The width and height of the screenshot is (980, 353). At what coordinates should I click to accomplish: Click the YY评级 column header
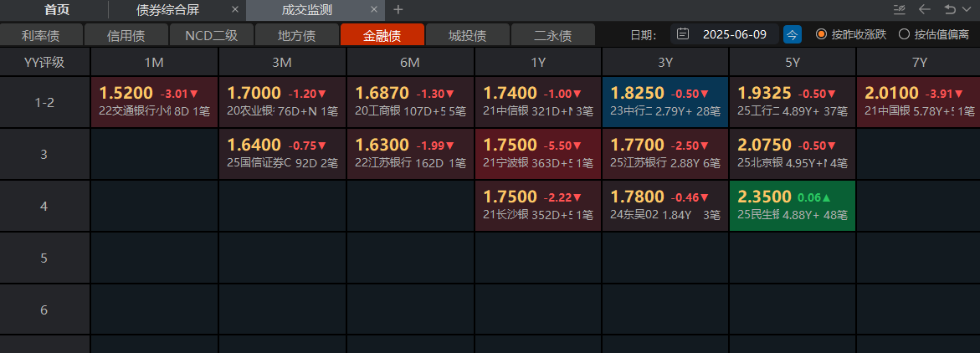click(44, 62)
